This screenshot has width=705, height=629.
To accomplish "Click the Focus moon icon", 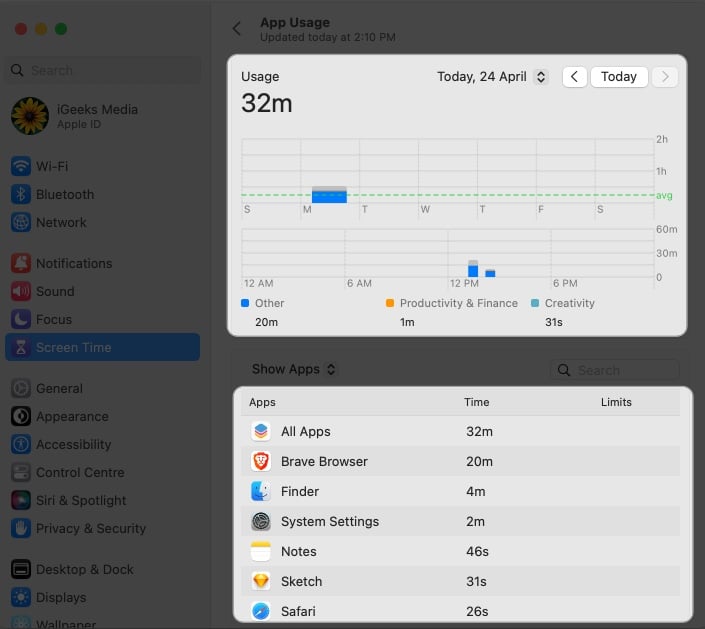I will click(x=21, y=319).
